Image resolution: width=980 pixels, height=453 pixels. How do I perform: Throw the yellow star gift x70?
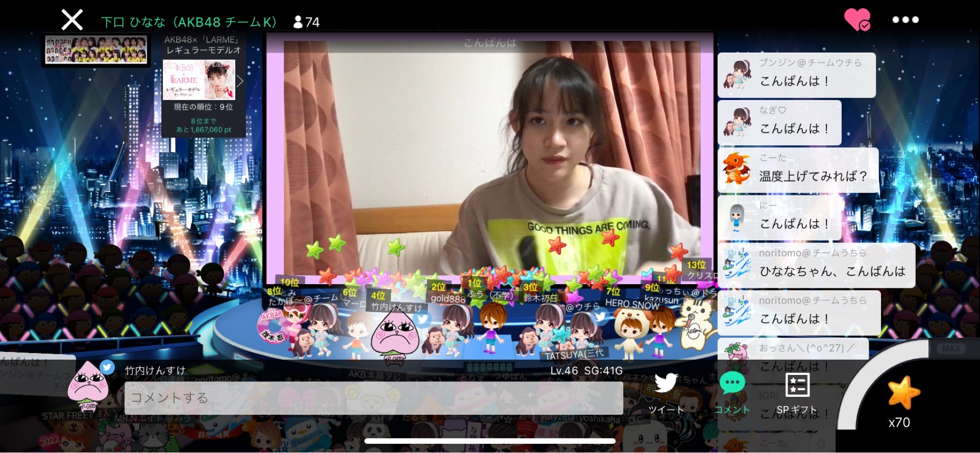point(902,394)
